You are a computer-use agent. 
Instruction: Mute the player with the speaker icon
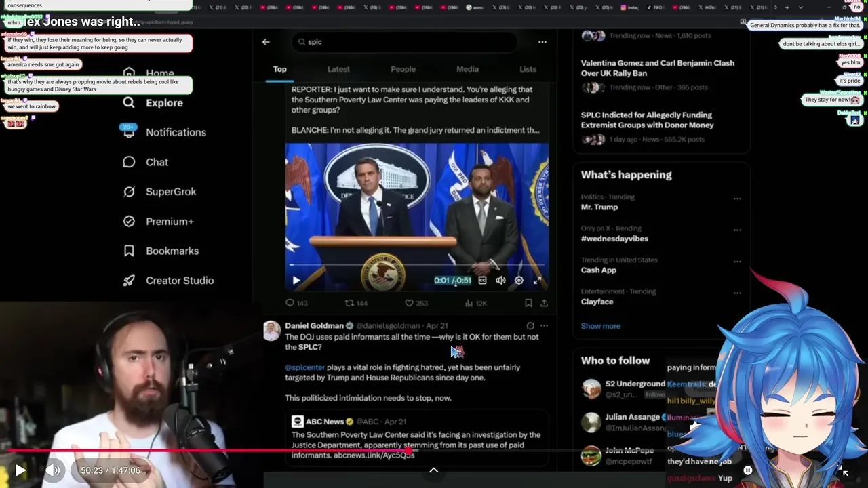tap(53, 470)
